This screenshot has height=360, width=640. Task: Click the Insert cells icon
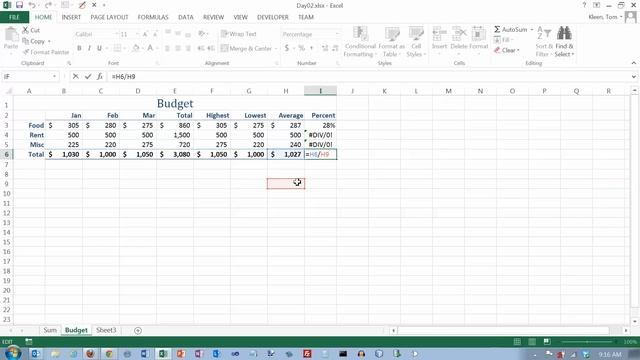point(439,34)
